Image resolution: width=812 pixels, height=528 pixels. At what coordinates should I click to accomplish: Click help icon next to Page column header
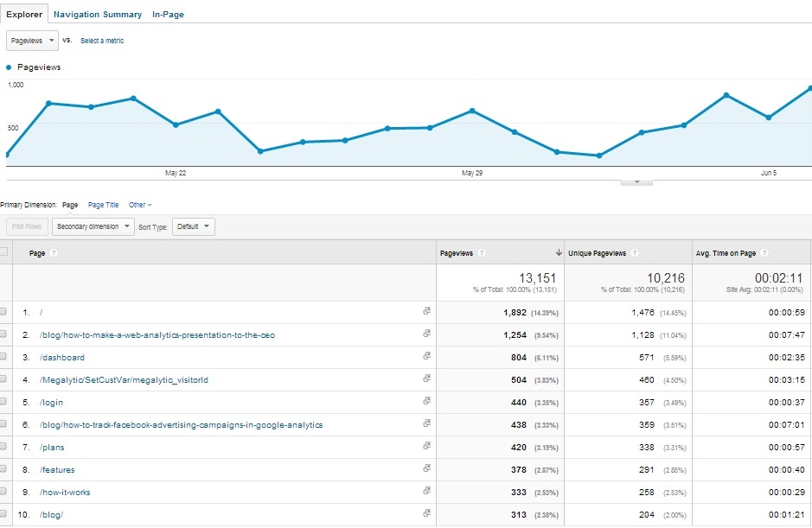click(x=54, y=253)
